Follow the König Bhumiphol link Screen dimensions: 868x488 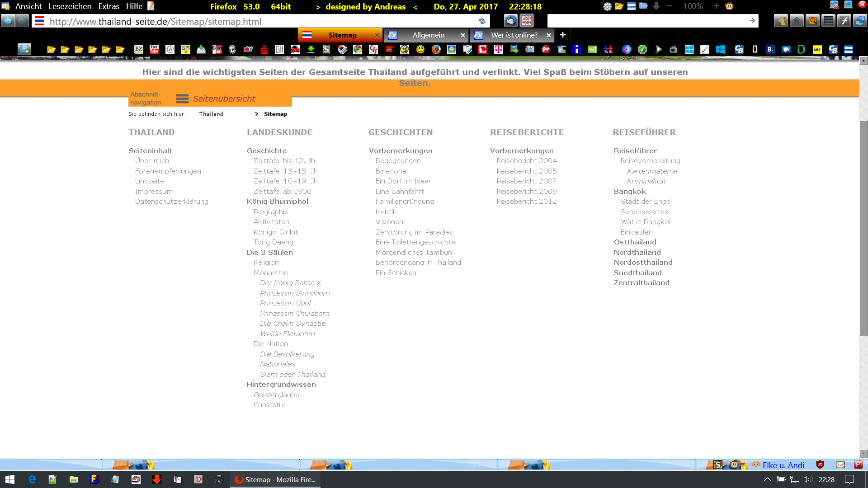pos(277,202)
